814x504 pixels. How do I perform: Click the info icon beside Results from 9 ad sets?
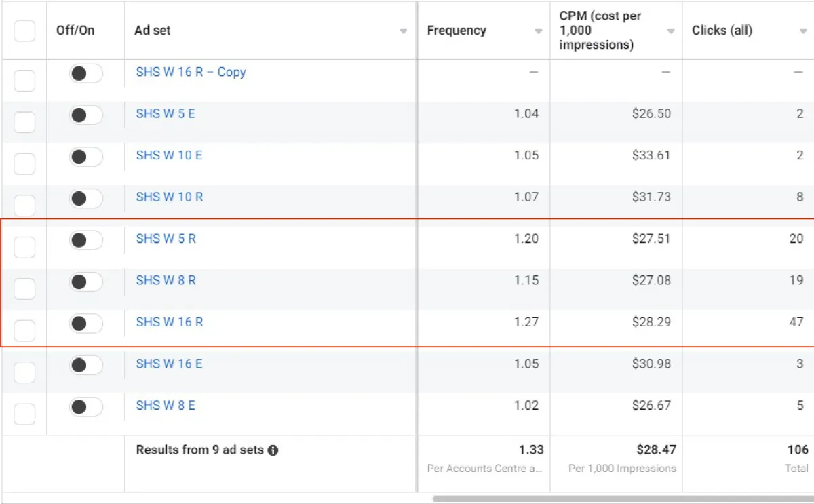[x=273, y=450]
